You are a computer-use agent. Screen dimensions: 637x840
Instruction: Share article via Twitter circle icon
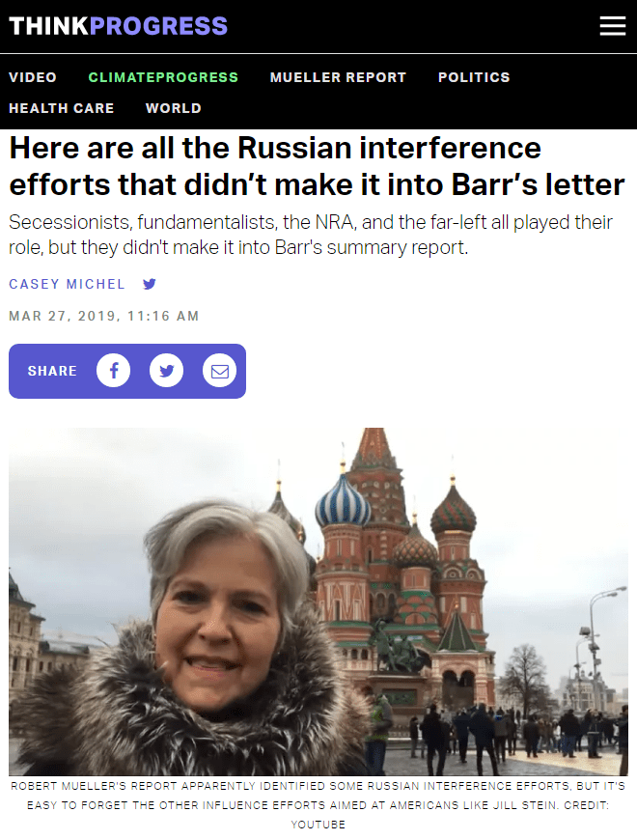(x=166, y=371)
